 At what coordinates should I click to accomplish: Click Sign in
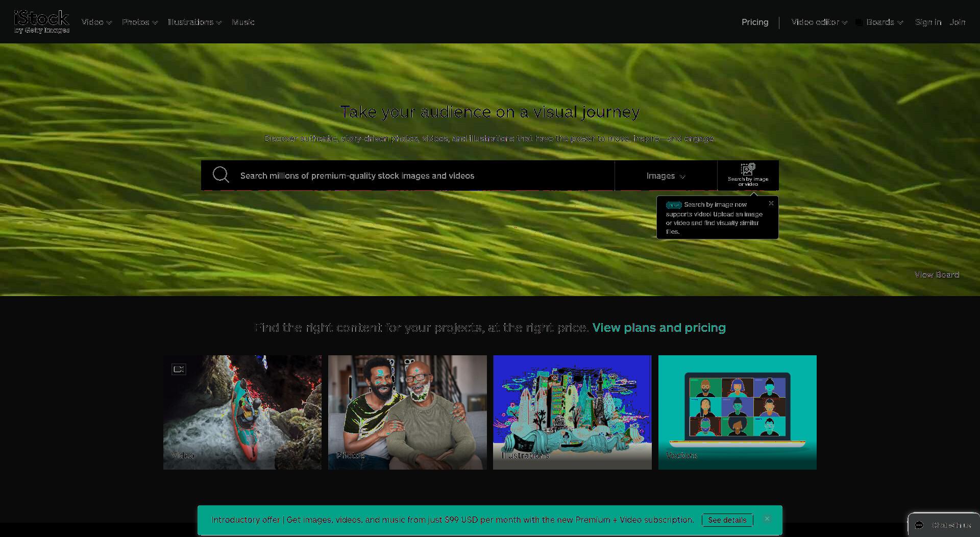click(x=928, y=22)
